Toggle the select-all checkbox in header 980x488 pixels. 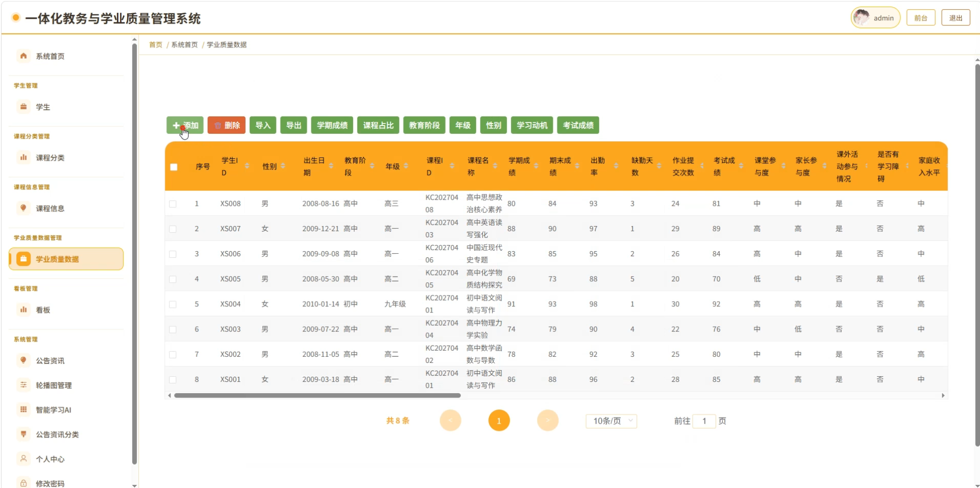point(174,167)
